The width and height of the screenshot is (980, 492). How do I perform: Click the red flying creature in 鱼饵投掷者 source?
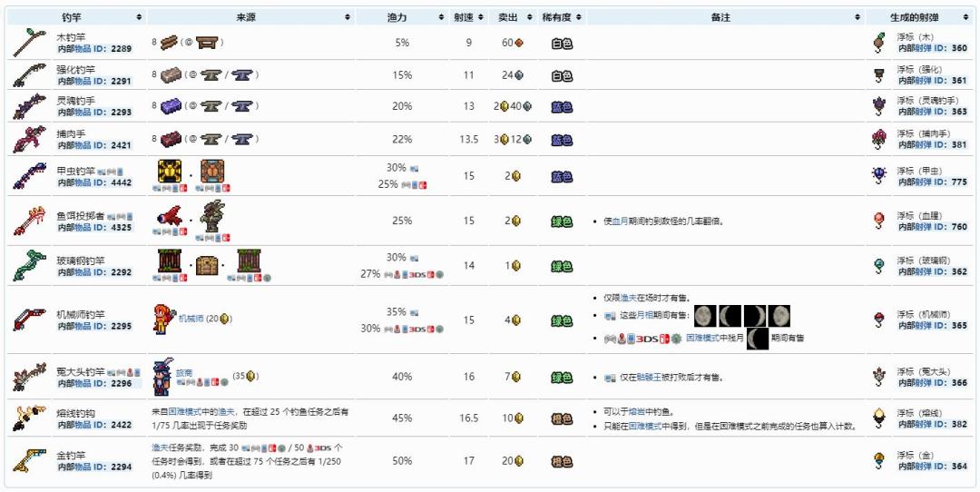click(x=169, y=216)
